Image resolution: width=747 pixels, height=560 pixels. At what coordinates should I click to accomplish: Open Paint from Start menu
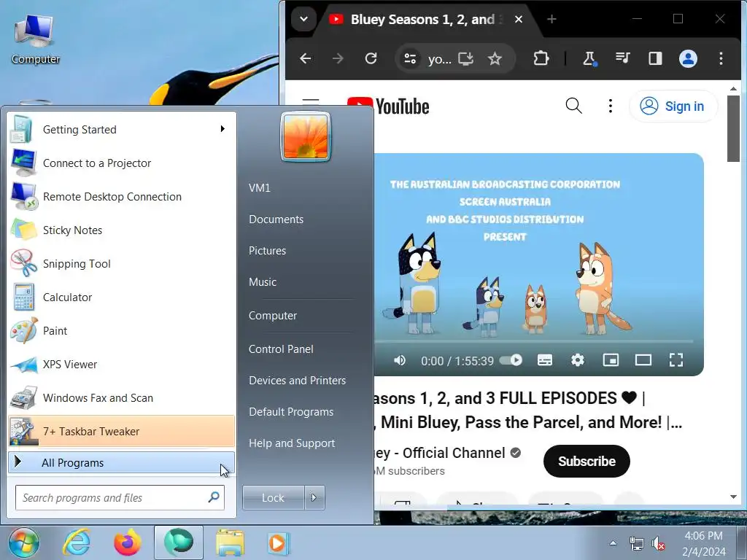point(122,330)
